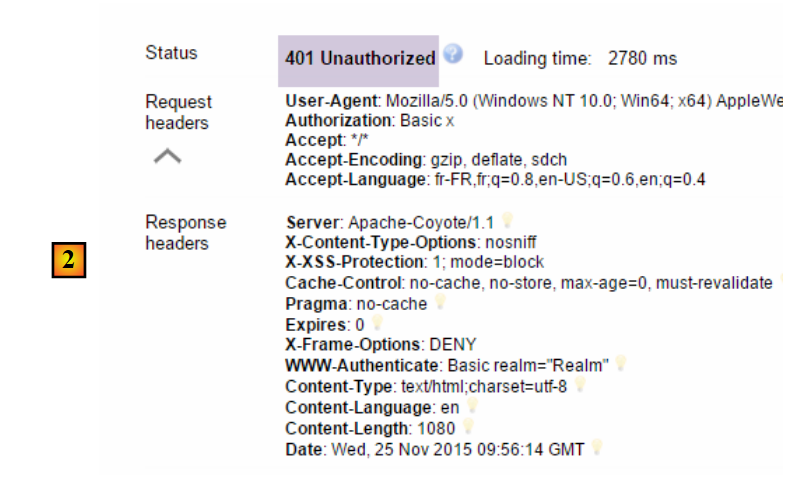Click the X-Frame-Options: DENY header
Image resolution: width=803 pixels, height=490 pixels.
tap(381, 344)
